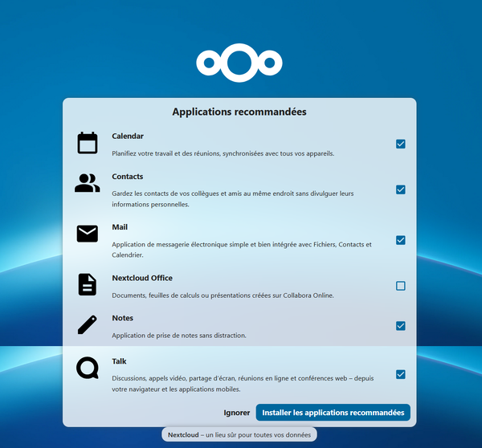Click the Ignorer button

236,413
